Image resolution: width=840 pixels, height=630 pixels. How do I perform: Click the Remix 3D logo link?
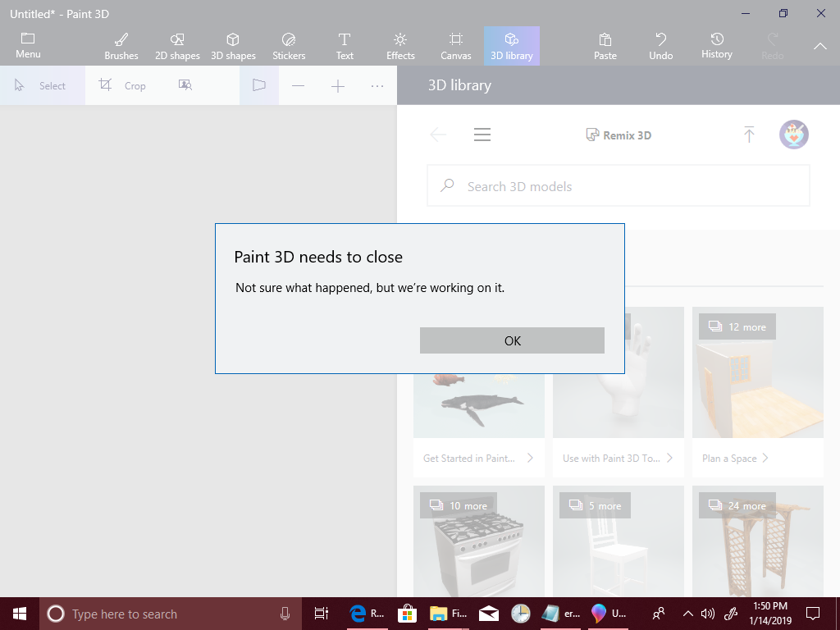click(619, 135)
